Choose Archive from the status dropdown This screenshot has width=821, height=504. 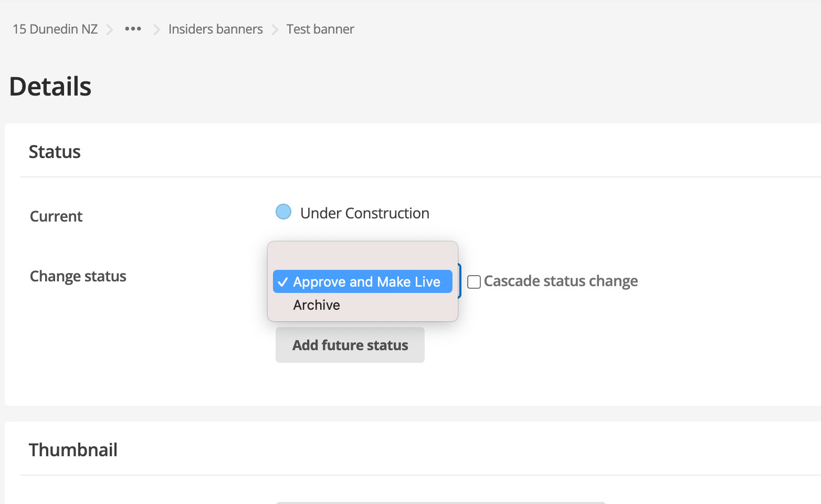point(363,305)
